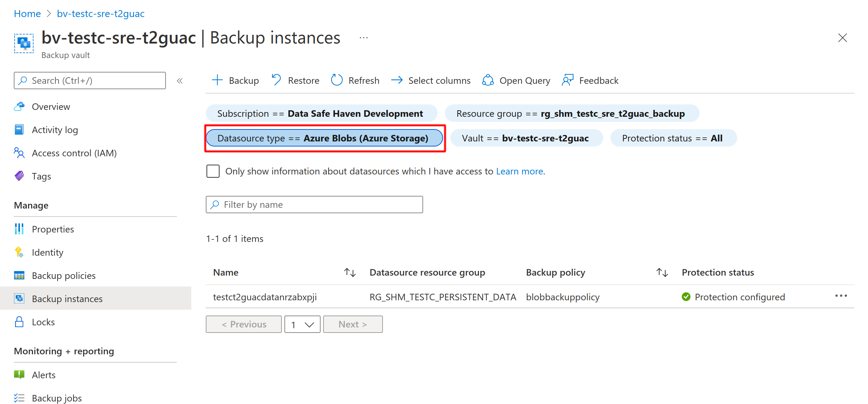868x404 pixels.
Task: Click the Backup jobs list icon
Action: click(19, 398)
